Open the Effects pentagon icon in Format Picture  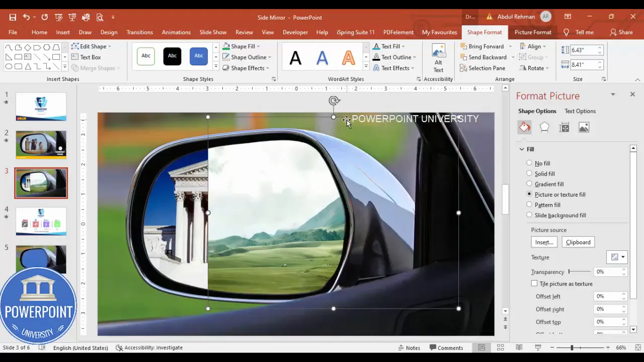tap(544, 128)
